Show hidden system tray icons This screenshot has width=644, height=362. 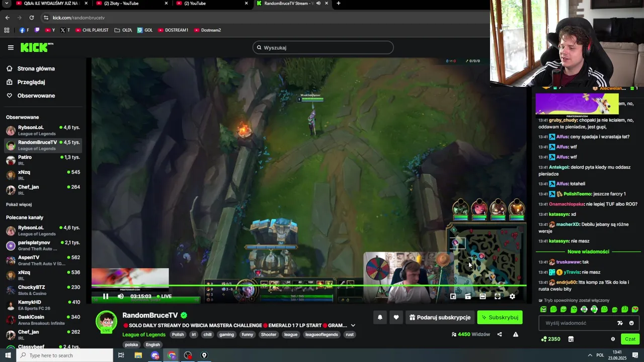click(x=590, y=355)
